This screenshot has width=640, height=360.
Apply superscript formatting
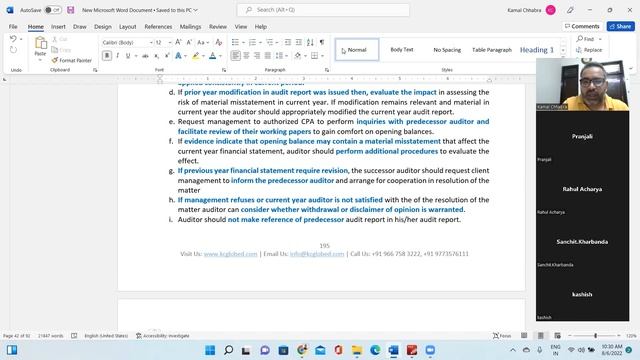(167, 56)
